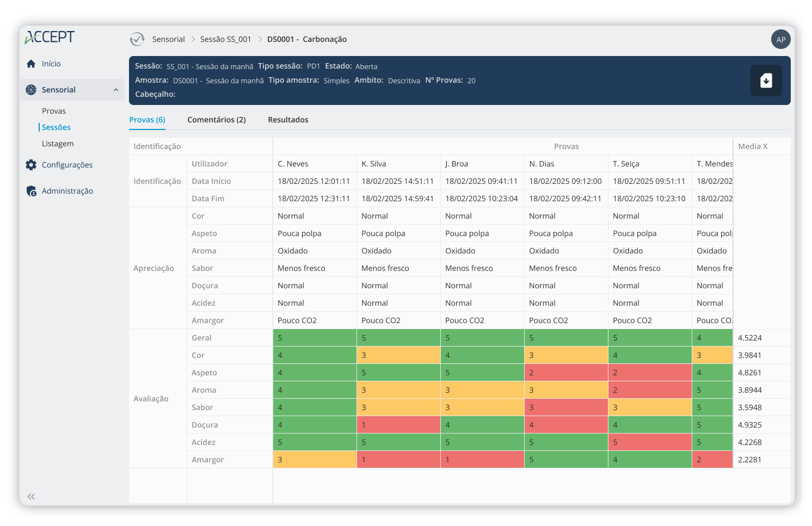Click the Configurações gear icon

(x=31, y=165)
